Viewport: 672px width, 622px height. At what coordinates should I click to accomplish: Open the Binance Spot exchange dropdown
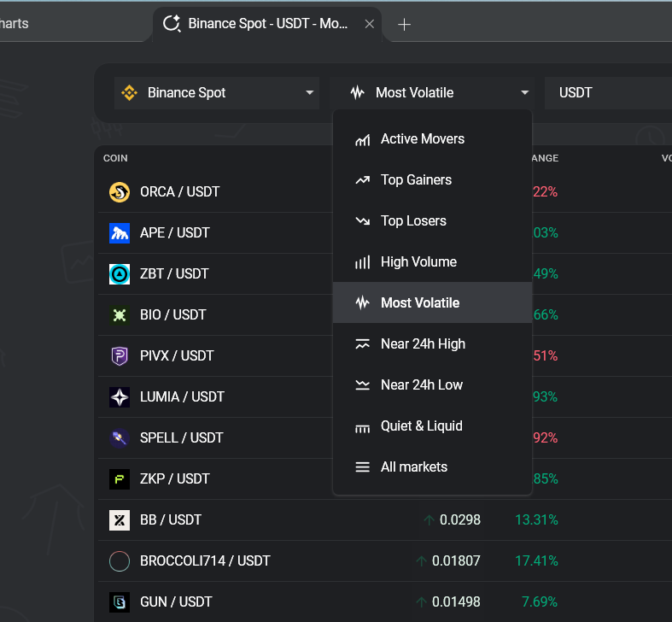[x=217, y=92]
